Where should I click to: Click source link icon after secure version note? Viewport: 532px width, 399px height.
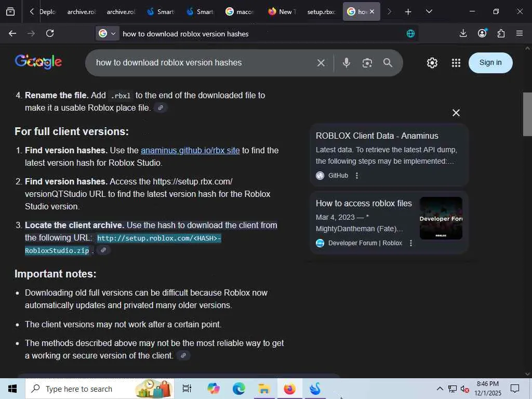[x=183, y=355]
